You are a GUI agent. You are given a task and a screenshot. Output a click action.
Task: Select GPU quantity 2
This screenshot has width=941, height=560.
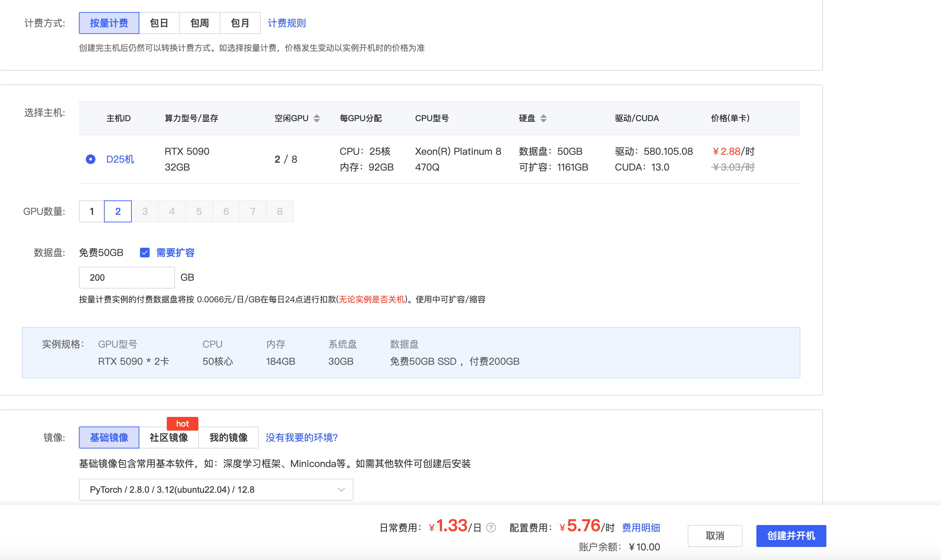point(118,211)
